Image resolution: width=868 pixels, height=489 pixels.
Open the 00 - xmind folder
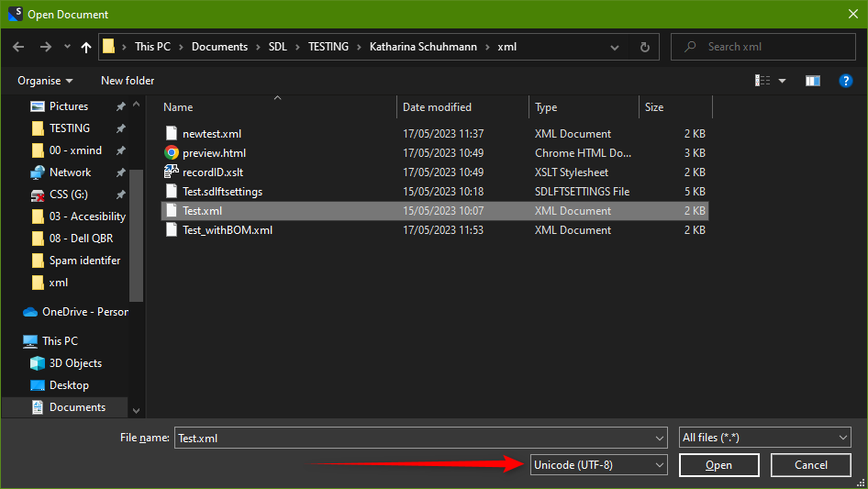click(x=75, y=150)
